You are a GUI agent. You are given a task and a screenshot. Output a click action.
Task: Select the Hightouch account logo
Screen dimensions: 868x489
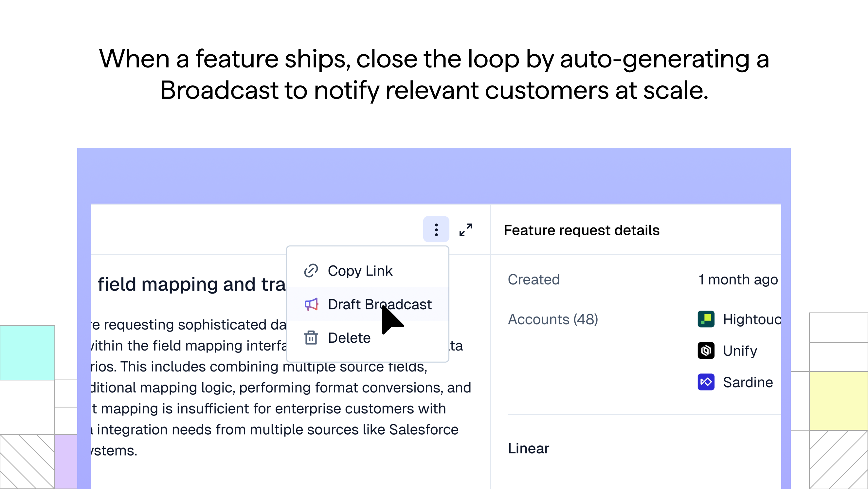coord(706,319)
